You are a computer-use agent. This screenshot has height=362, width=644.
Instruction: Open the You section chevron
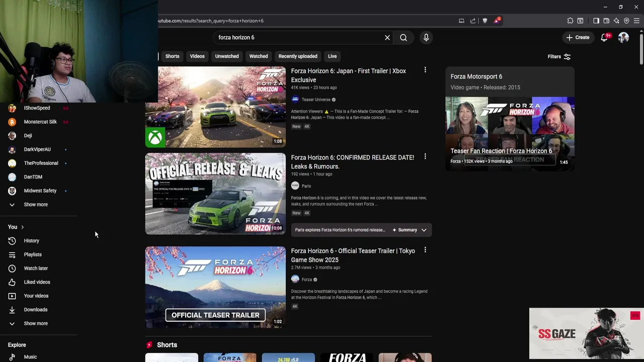22,227
